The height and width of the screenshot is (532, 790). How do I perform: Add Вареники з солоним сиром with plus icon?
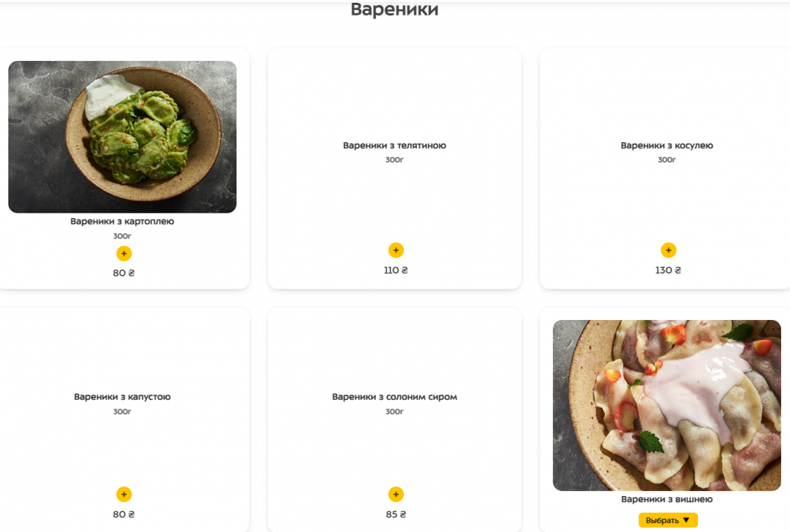point(396,494)
